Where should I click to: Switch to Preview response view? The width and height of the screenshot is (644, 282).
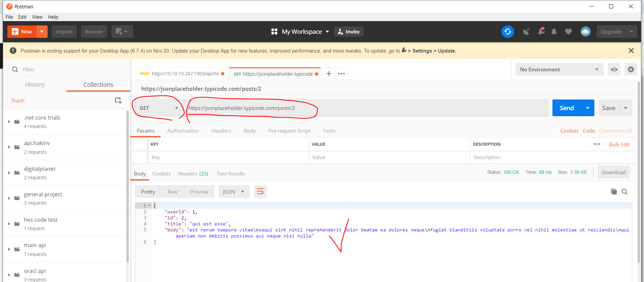point(199,192)
